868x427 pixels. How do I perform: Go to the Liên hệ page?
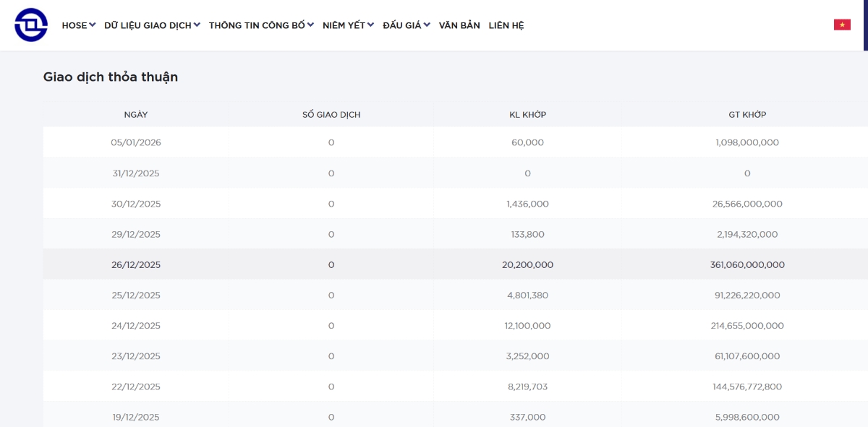click(x=506, y=25)
